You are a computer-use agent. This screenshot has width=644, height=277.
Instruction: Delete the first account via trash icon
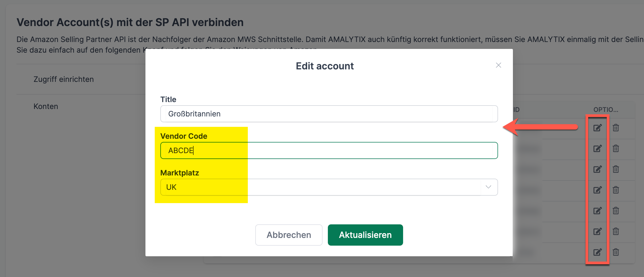(616, 128)
